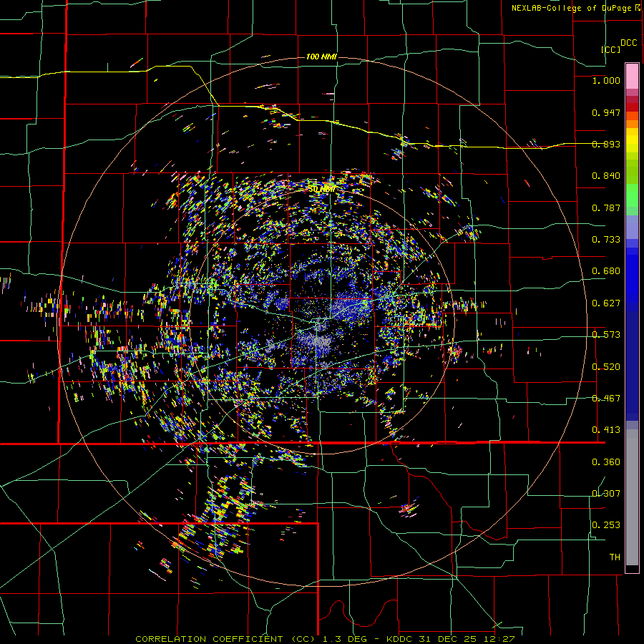This screenshot has height=644, width=644.
Task: Click the 0.840 color scale value
Action: (x=606, y=176)
